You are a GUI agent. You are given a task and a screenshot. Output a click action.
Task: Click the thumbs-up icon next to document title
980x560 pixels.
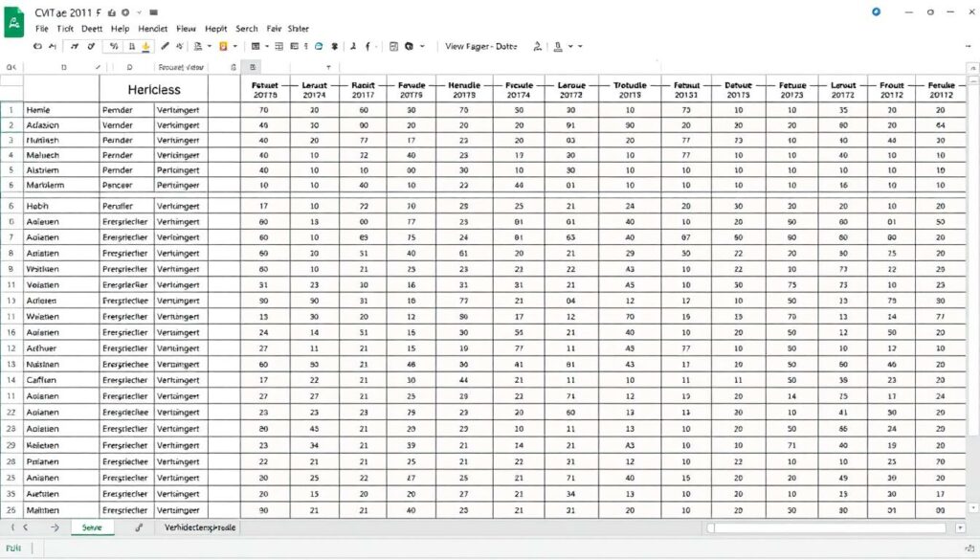click(112, 12)
